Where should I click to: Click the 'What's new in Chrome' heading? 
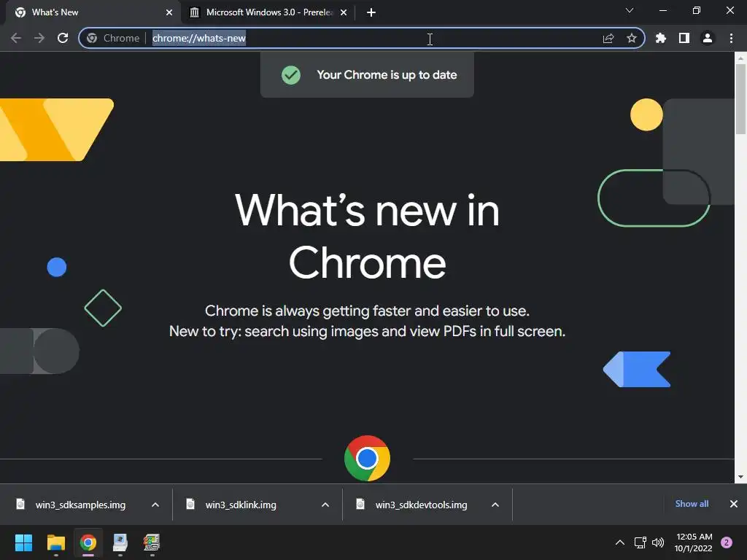point(368,236)
